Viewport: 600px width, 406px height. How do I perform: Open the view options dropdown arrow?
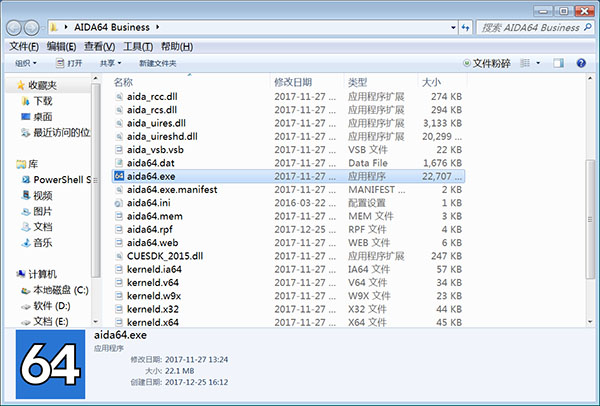538,63
